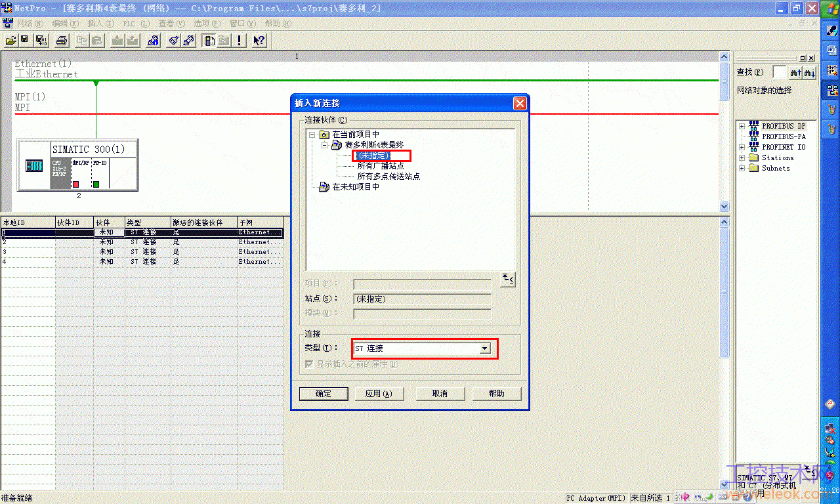The width and height of the screenshot is (840, 504).
Task: Select (未指定) in the connection partner tree
Action: pos(373,156)
